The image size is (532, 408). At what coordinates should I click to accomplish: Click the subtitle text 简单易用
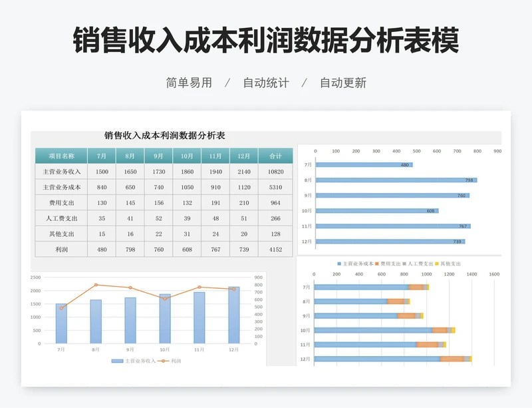pos(189,83)
